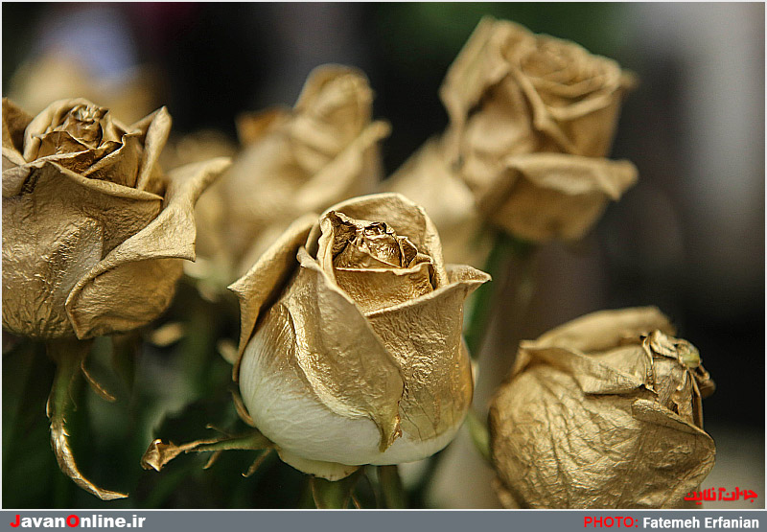The width and height of the screenshot is (767, 532).
Task: Click the photographer name Fatemeh Erfanian
Action: tap(701, 522)
